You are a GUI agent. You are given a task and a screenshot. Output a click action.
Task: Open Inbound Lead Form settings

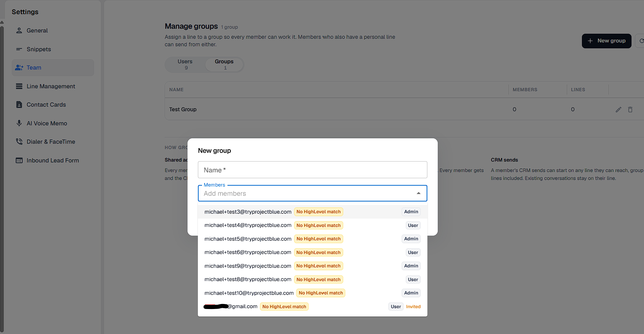pyautogui.click(x=53, y=160)
